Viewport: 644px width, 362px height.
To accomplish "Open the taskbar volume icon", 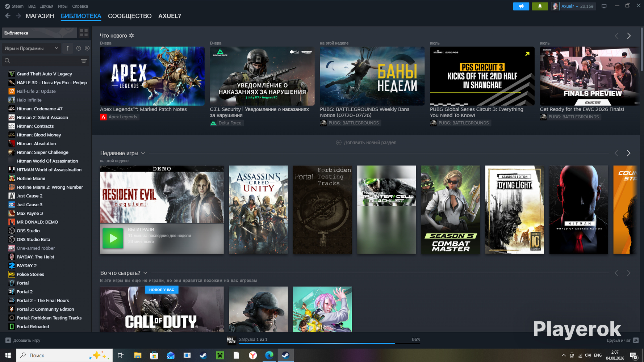I will point(588,355).
